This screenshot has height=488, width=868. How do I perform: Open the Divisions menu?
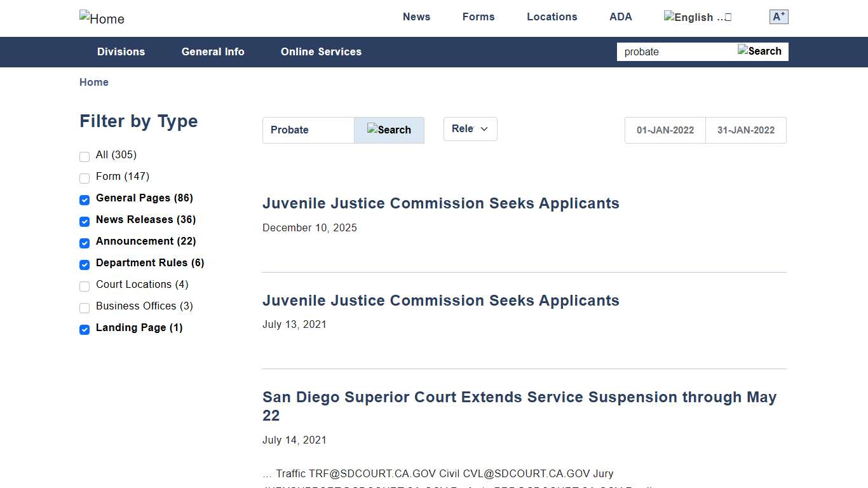(121, 52)
